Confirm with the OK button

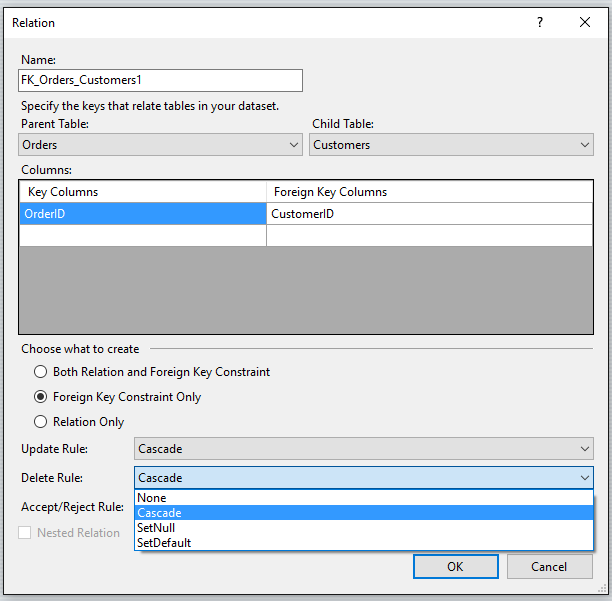455,566
